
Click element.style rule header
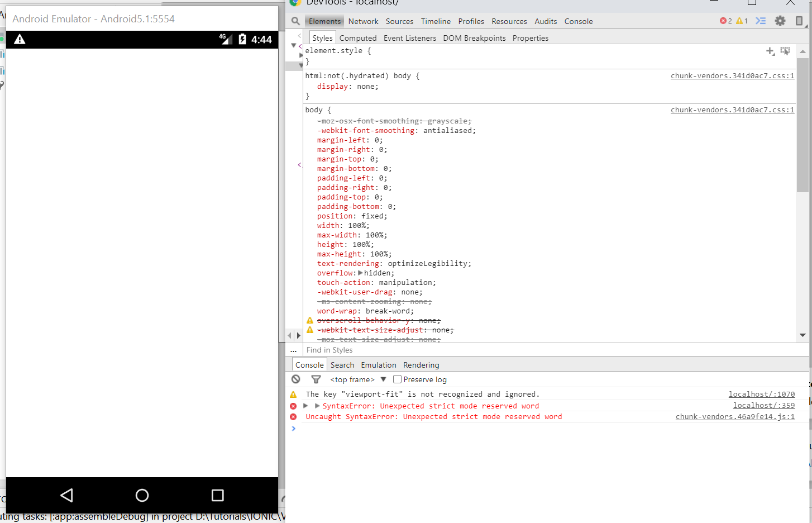pos(338,51)
